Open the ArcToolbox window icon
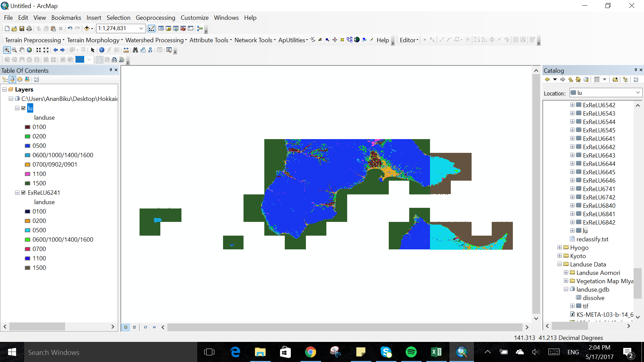Image resolution: width=644 pixels, height=362 pixels. [183, 28]
